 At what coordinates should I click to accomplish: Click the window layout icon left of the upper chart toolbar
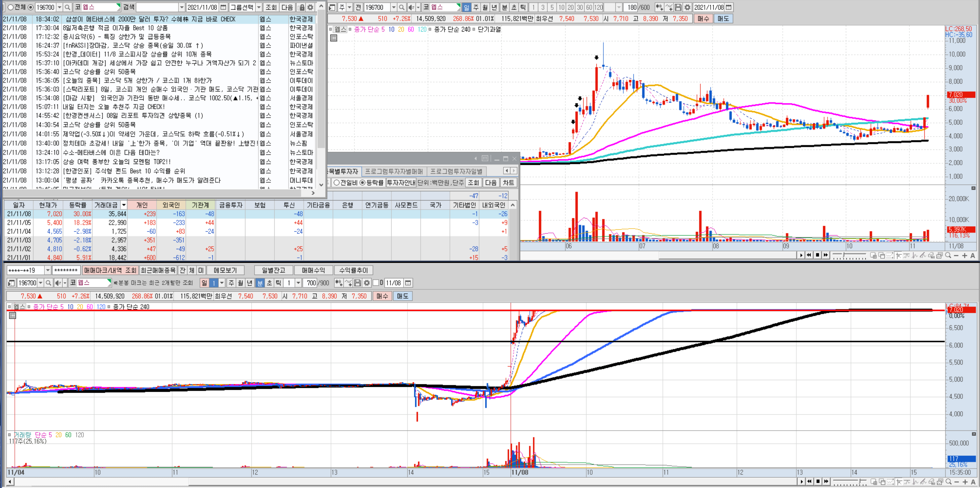332,7
